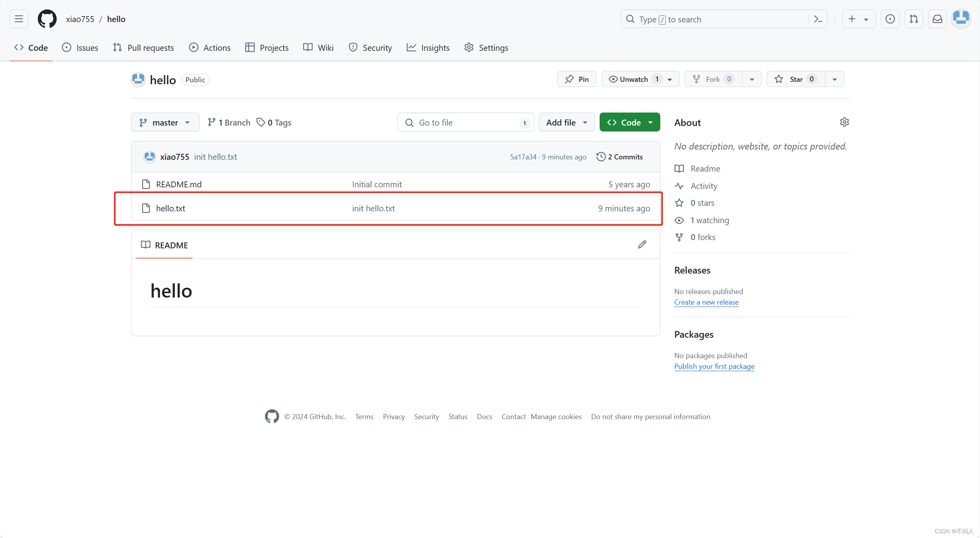Open the 0 forks link
This screenshot has width=980, height=538.
(695, 237)
